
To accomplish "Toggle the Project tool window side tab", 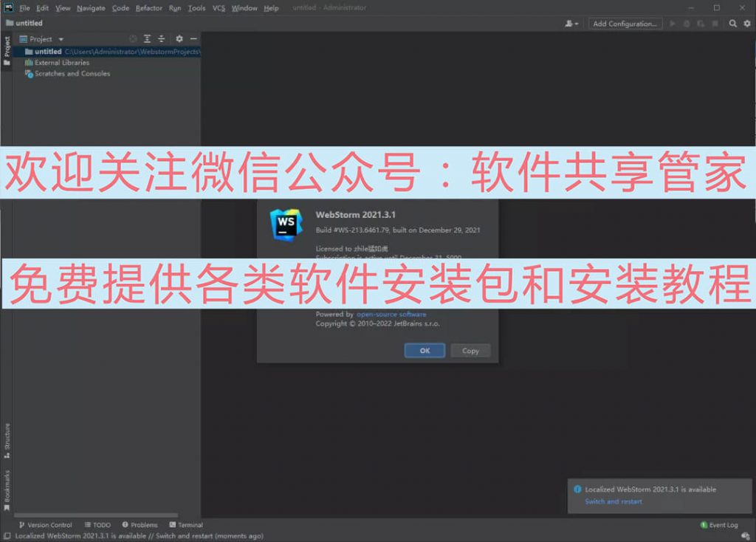I will coord(7,51).
